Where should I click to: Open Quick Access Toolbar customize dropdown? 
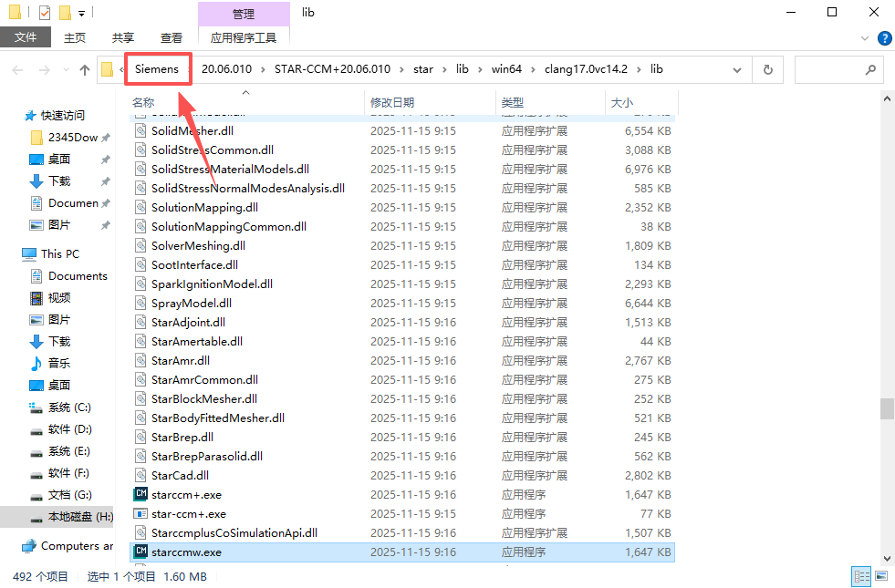click(x=81, y=13)
